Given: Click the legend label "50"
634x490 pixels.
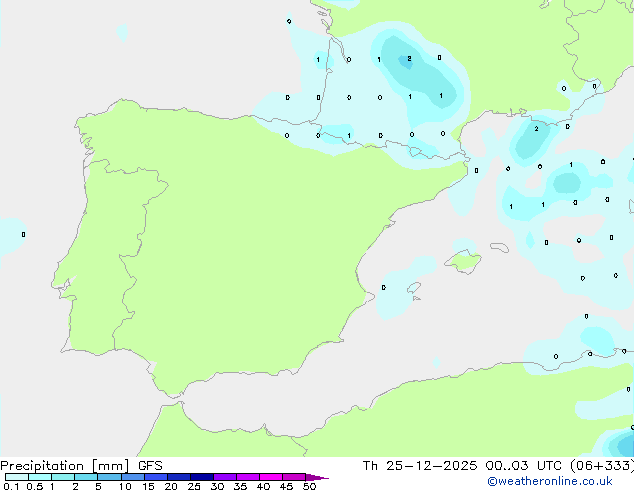Looking at the screenshot, I should coord(309,486).
